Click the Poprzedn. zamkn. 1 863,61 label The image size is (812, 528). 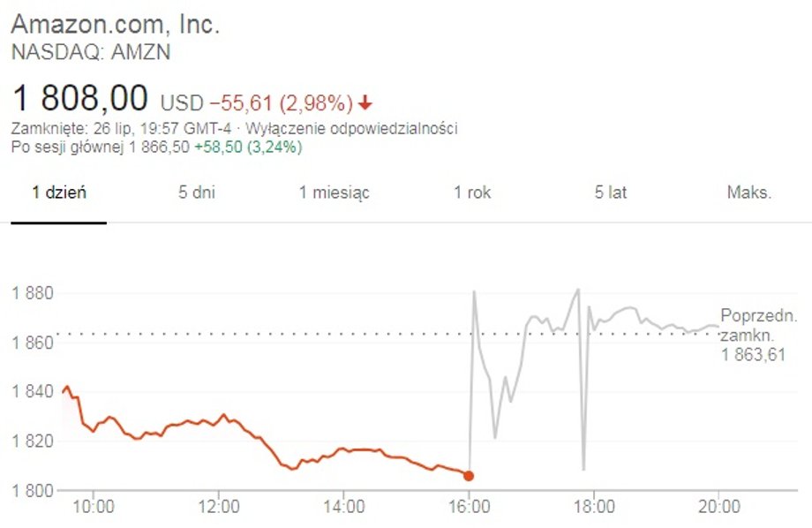coord(758,335)
